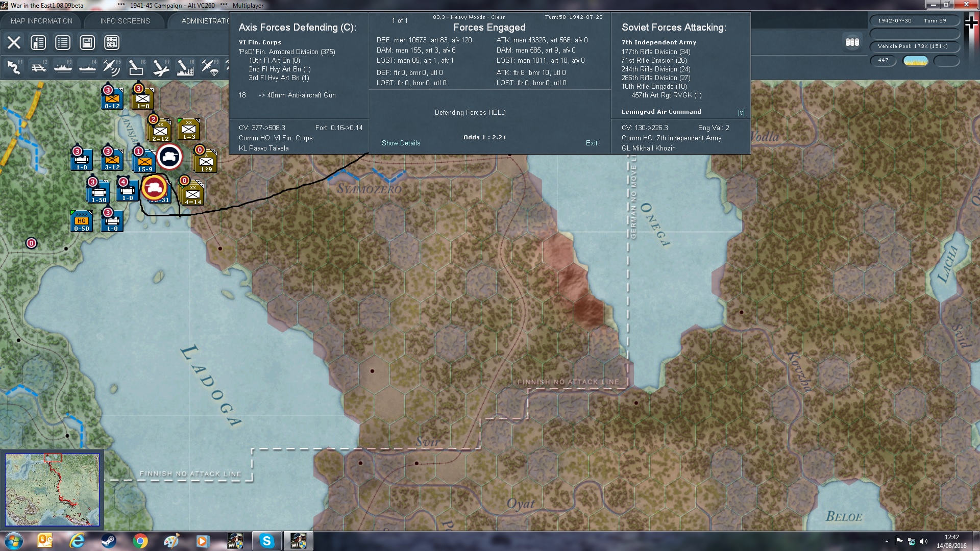The width and height of the screenshot is (980, 551).
Task: Click the X close icon in toolbar
Action: (14, 43)
